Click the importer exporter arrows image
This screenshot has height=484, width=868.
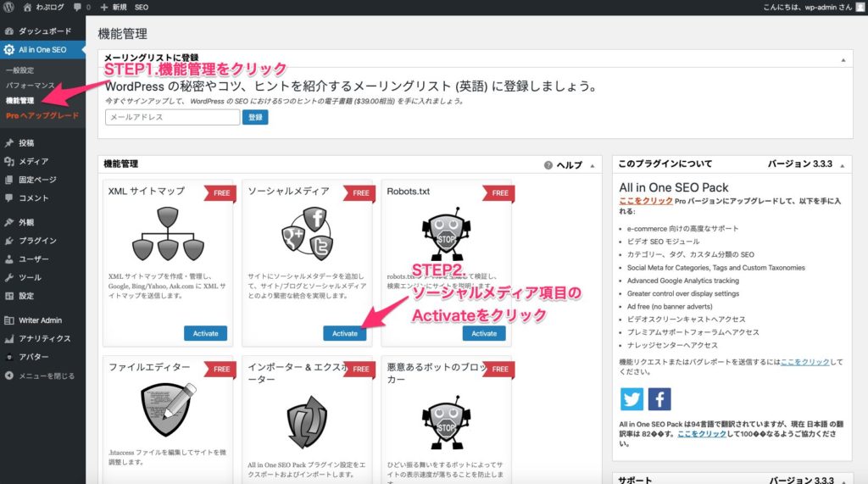(307, 422)
